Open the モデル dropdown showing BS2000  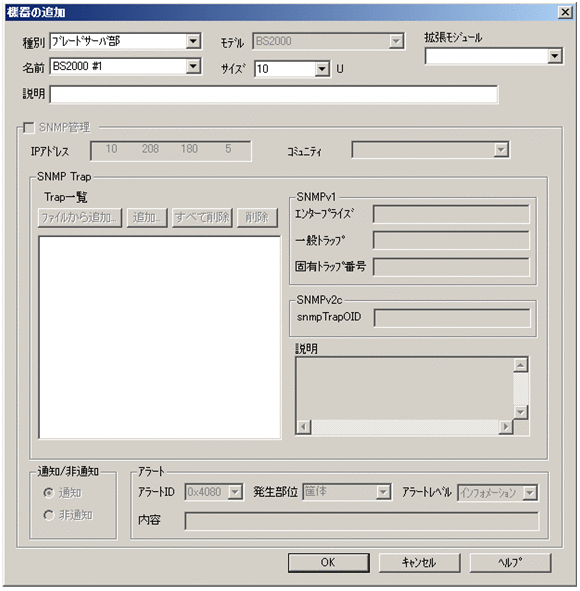(x=396, y=41)
